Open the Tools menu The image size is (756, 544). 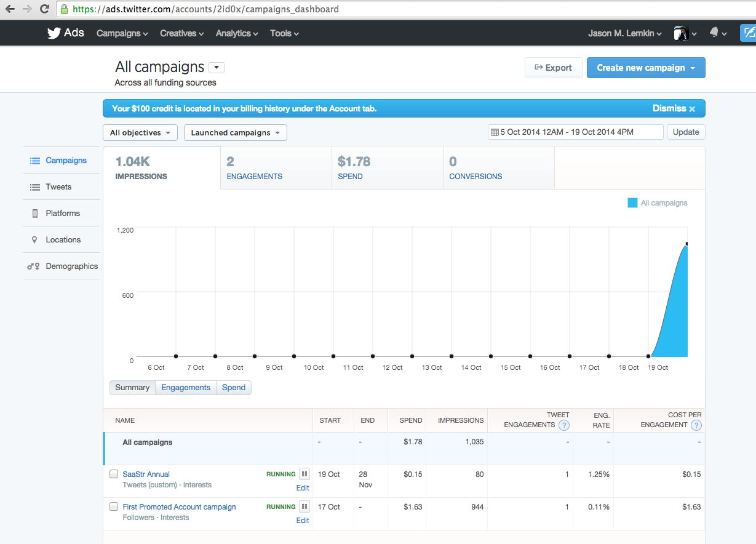pyautogui.click(x=284, y=33)
